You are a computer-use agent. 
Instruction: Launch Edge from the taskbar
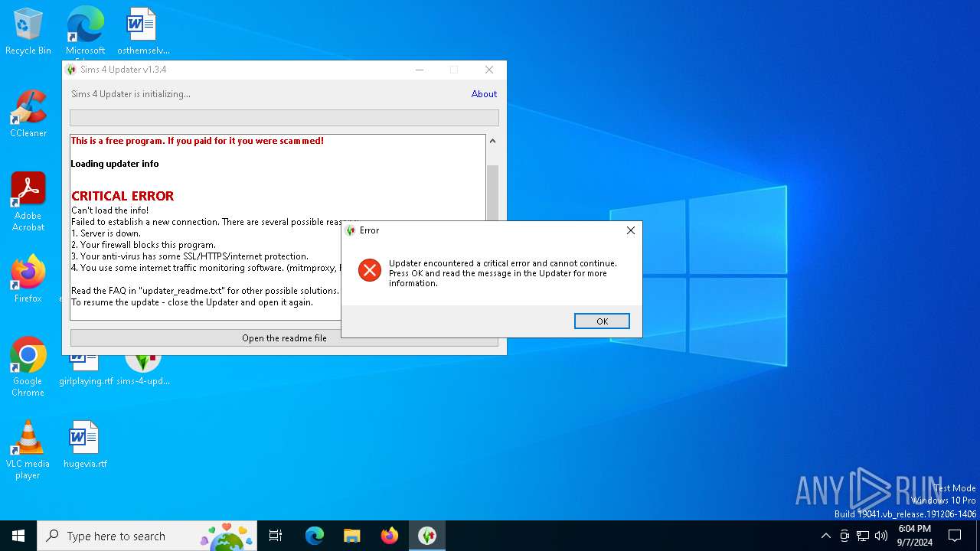[315, 536]
